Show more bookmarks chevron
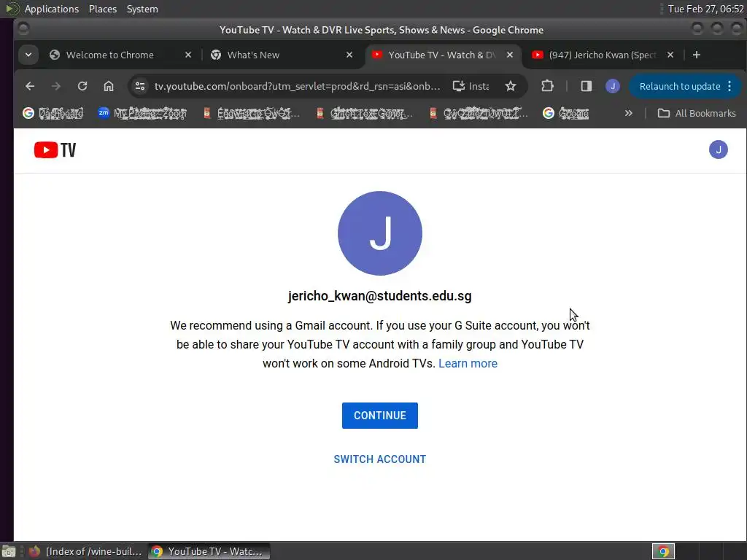The width and height of the screenshot is (747, 560). click(628, 113)
